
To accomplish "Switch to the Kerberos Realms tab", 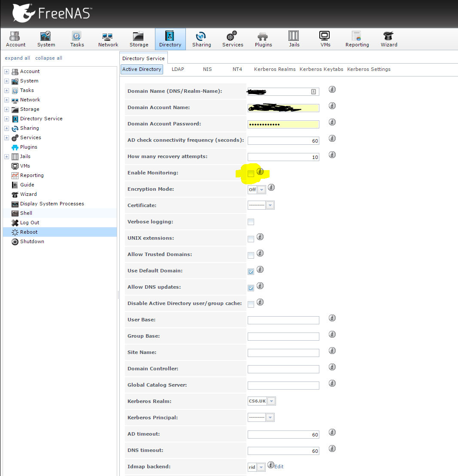I will tap(275, 69).
